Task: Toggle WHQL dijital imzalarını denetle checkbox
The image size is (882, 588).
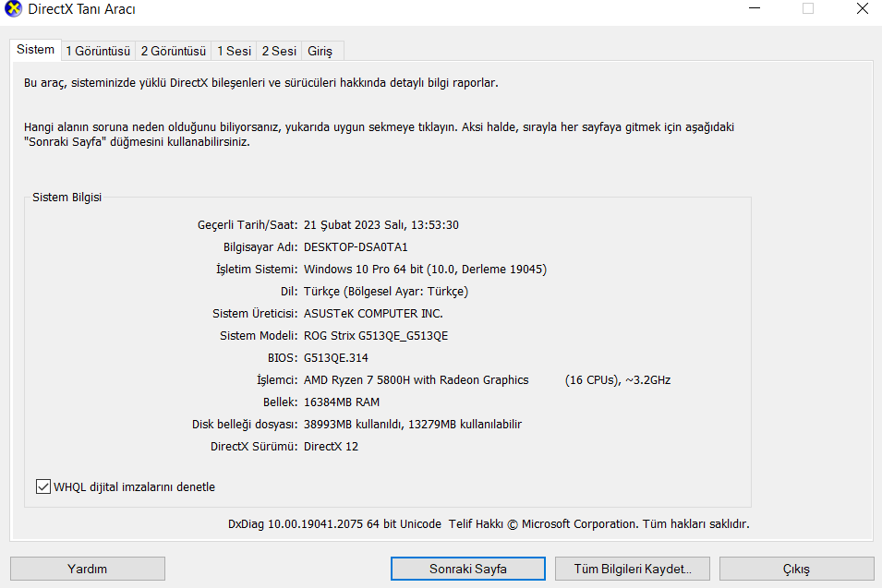Action: pos(43,486)
